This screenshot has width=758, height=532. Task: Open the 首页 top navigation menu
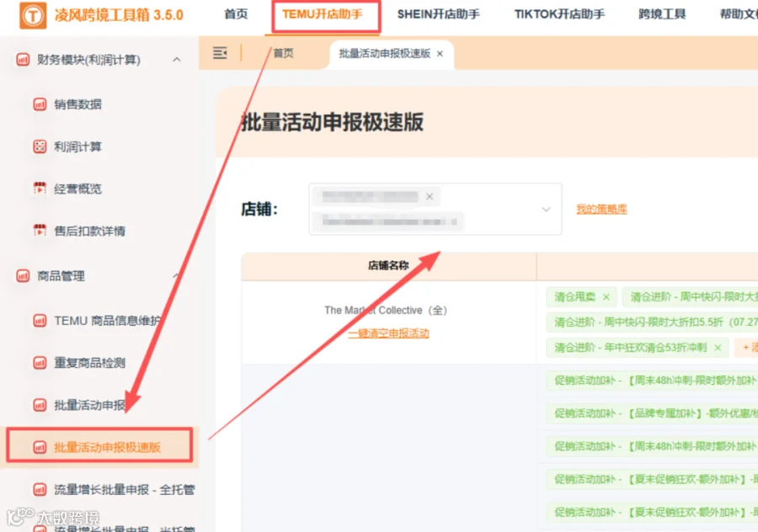pos(236,14)
